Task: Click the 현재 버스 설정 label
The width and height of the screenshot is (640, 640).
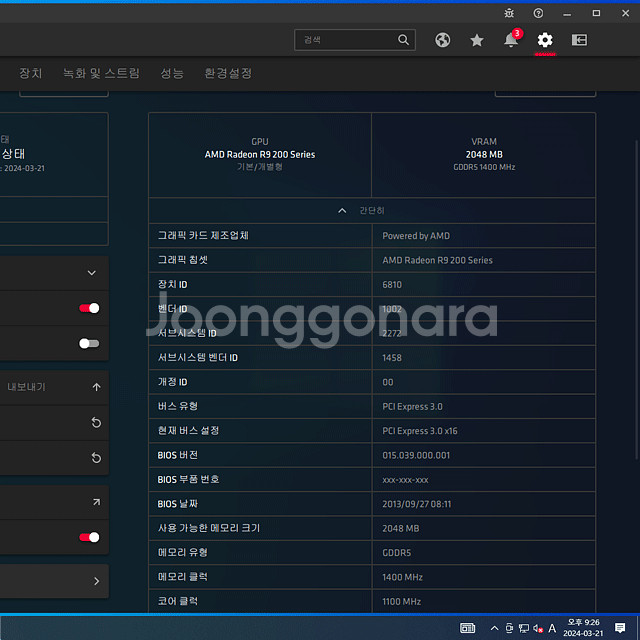Action: pos(188,431)
